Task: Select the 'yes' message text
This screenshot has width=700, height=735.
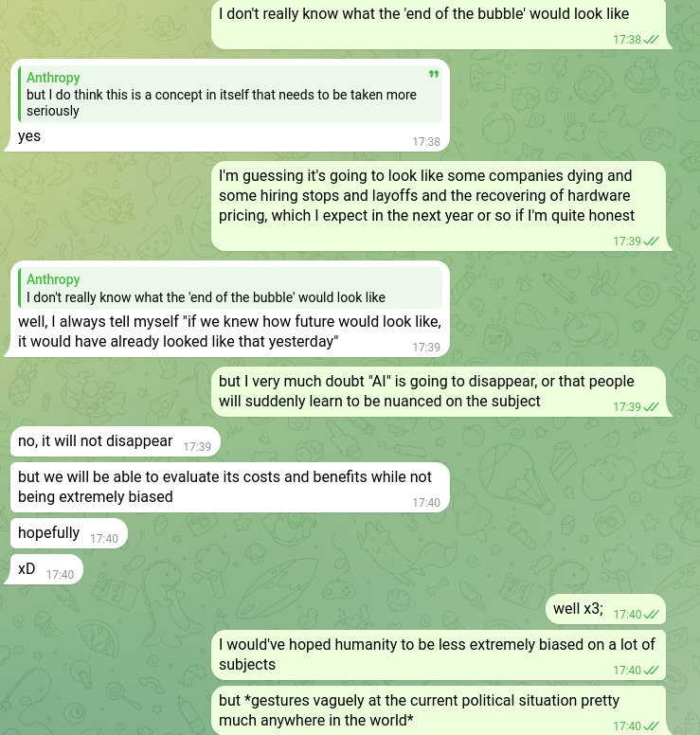Action: point(29,136)
